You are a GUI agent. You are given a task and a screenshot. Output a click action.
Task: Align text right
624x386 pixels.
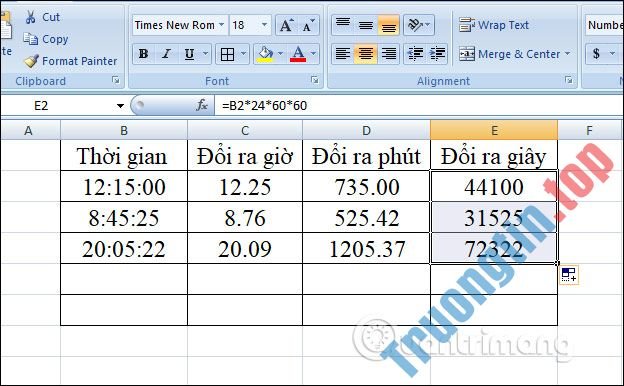click(x=388, y=54)
